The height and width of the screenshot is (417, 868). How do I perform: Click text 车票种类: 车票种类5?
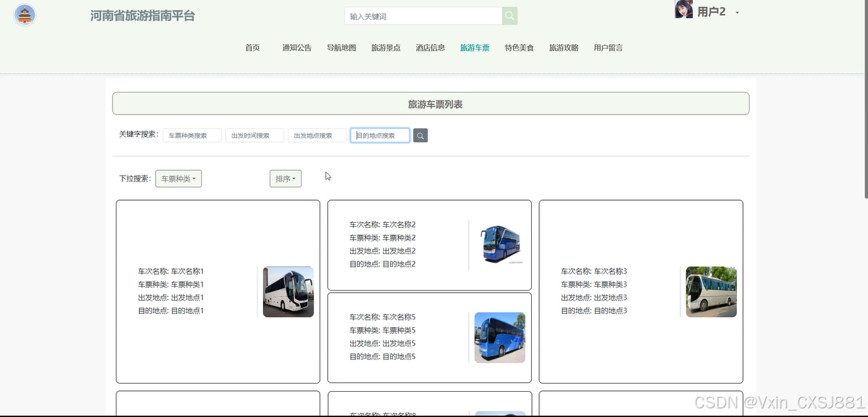383,331
